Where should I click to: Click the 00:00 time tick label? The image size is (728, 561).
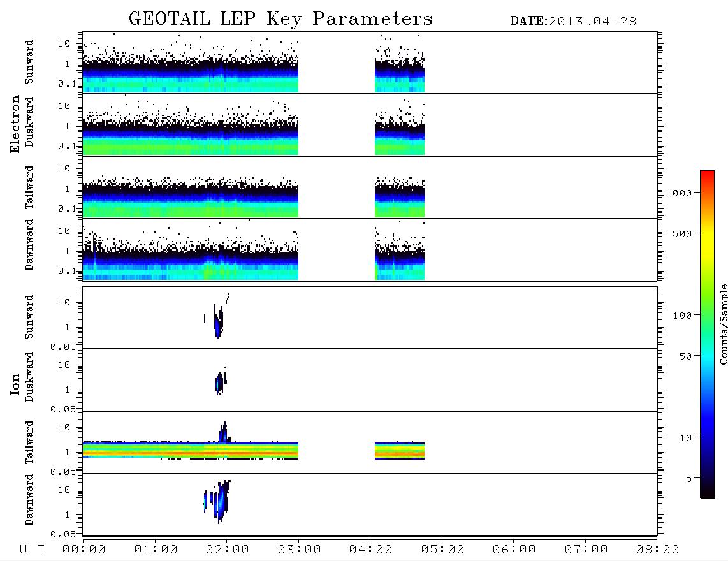coord(84,550)
